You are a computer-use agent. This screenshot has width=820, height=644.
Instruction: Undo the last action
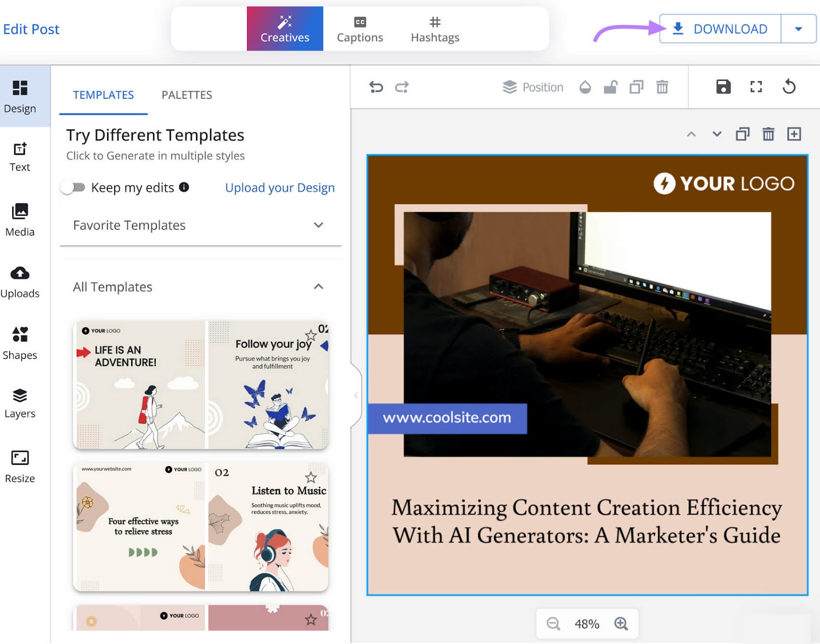pos(377,87)
